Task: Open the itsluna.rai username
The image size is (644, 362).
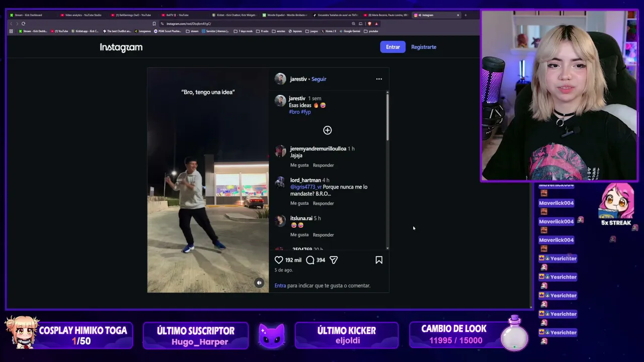Action: [x=301, y=218]
